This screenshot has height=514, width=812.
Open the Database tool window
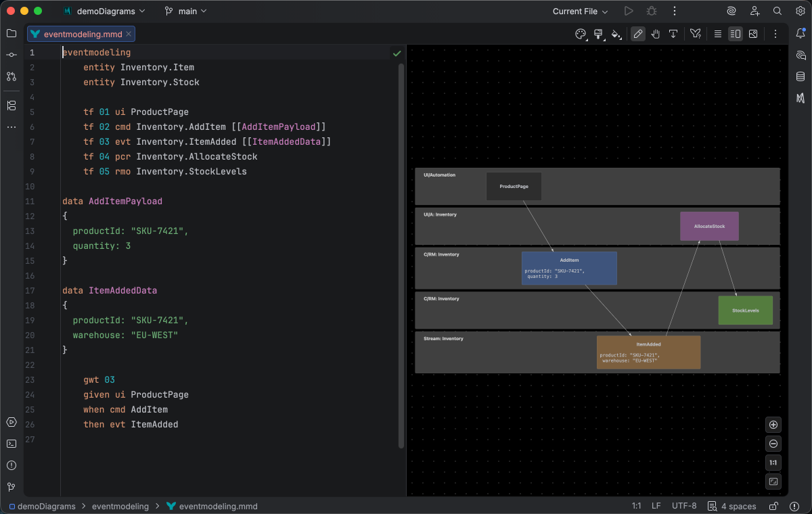coord(800,76)
